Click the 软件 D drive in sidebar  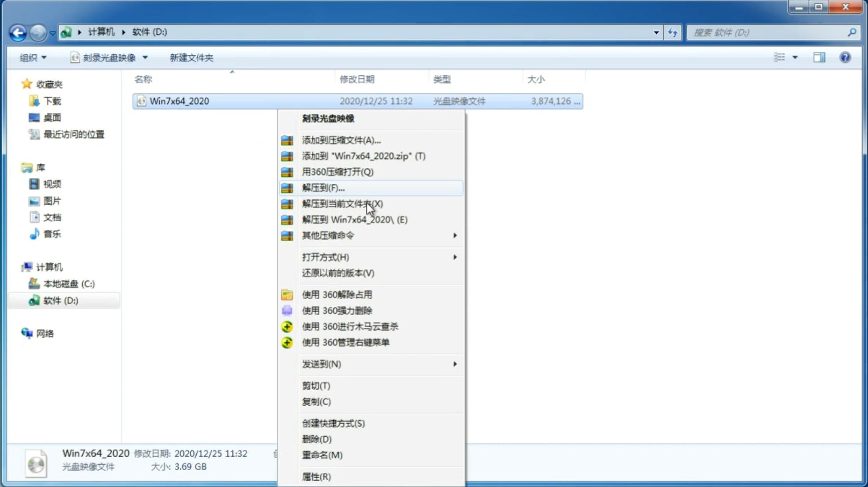(60, 300)
